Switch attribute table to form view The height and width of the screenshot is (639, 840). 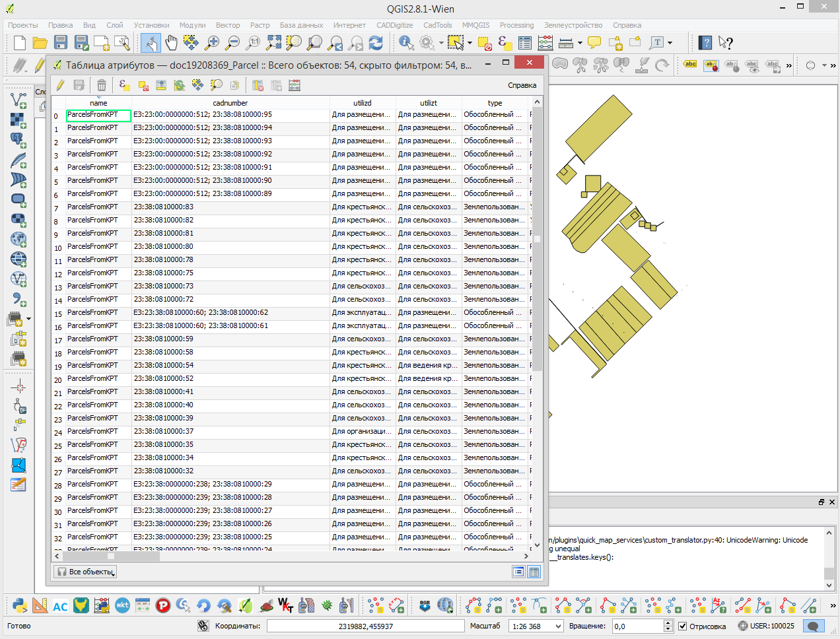pyautogui.click(x=518, y=572)
